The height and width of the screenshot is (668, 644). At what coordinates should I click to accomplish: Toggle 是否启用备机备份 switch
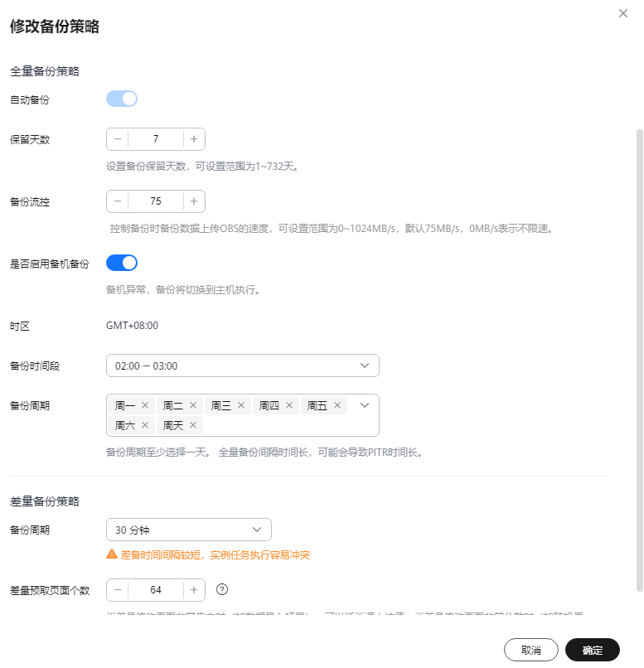(x=122, y=263)
